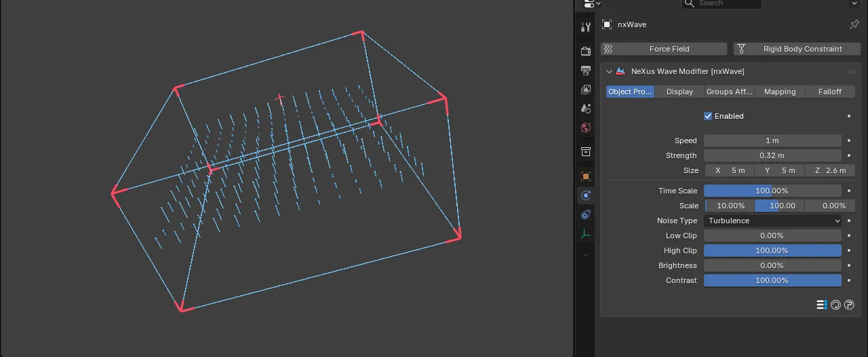Click the third Scale field showing 0.00%
This screenshot has height=357, width=868.
[x=830, y=206]
